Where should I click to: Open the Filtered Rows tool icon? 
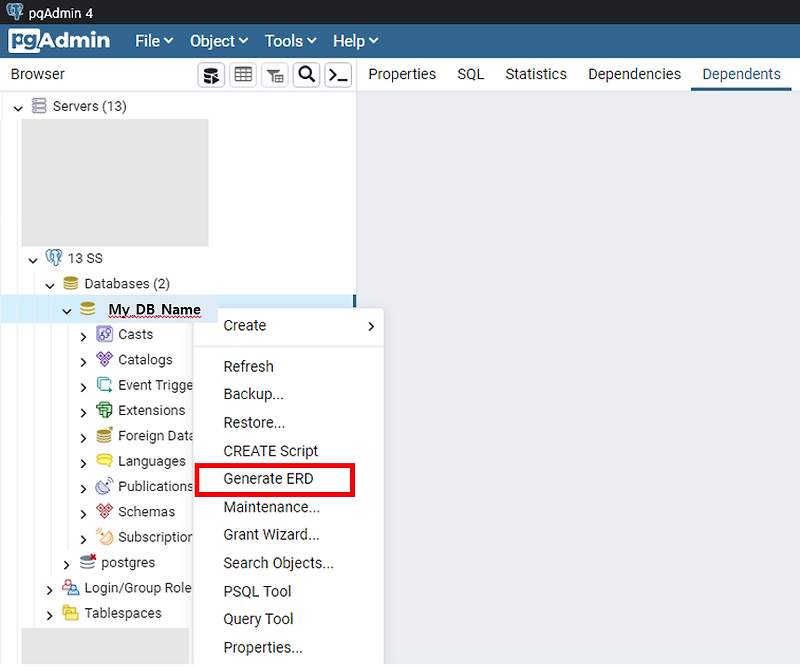coord(275,74)
